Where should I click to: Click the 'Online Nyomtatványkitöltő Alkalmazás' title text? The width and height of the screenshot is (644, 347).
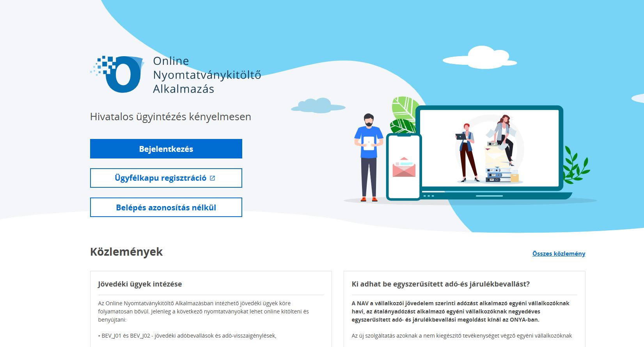coord(207,75)
